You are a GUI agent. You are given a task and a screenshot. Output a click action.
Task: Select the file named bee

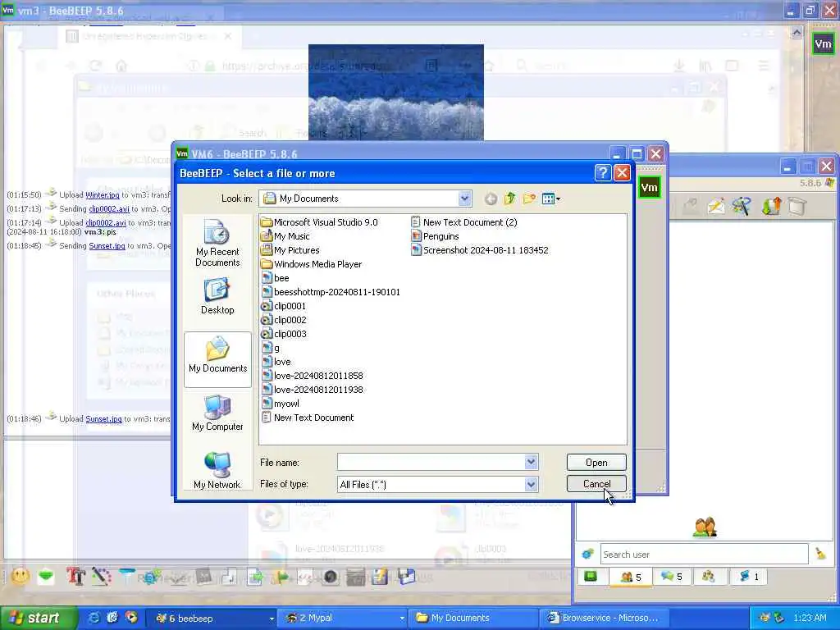pyautogui.click(x=276, y=278)
